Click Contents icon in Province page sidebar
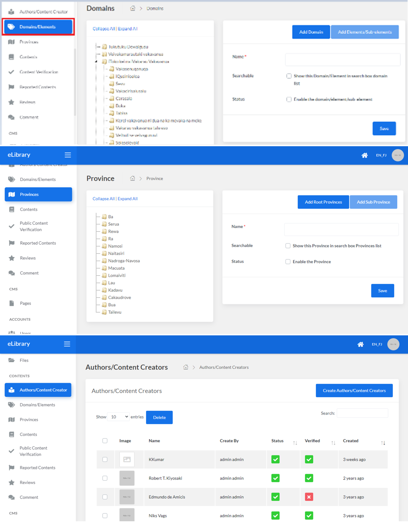Screen dimensions: 408x532 pos(12,209)
